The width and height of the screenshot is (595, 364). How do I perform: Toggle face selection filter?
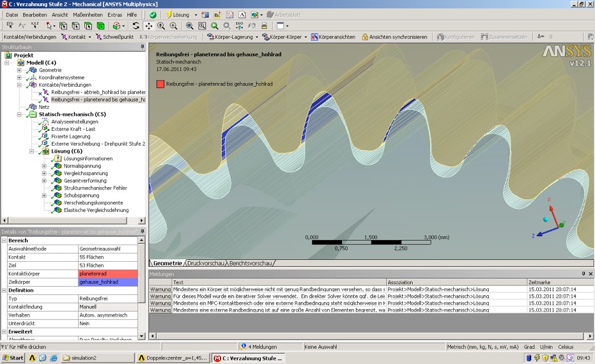[88, 26]
